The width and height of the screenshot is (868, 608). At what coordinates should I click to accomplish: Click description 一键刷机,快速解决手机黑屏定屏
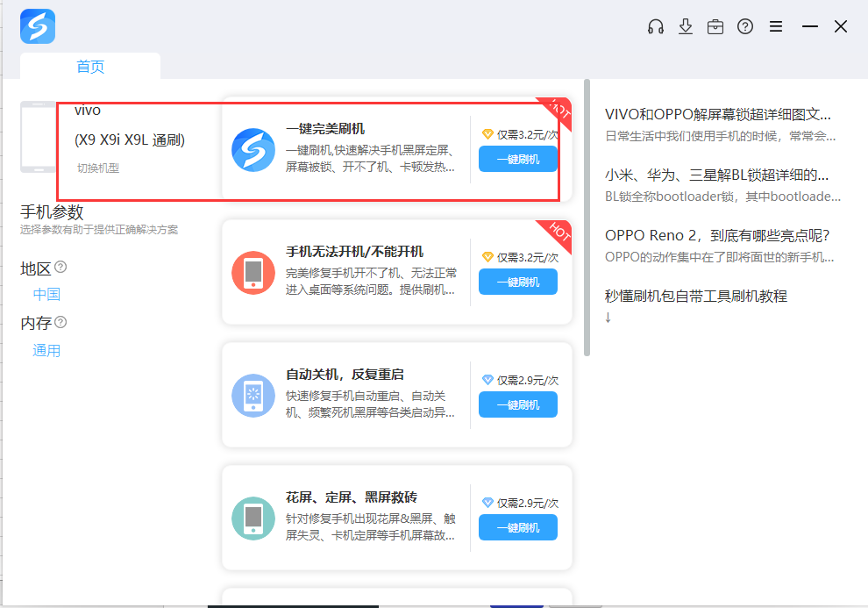370,159
